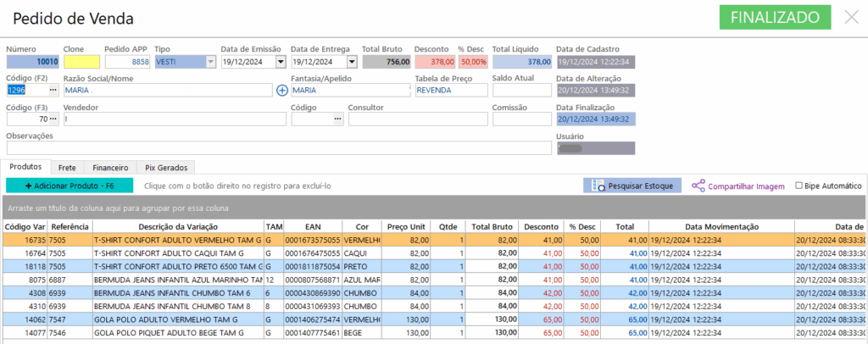Switch to the Frete tab
The height and width of the screenshot is (344, 868).
click(68, 168)
